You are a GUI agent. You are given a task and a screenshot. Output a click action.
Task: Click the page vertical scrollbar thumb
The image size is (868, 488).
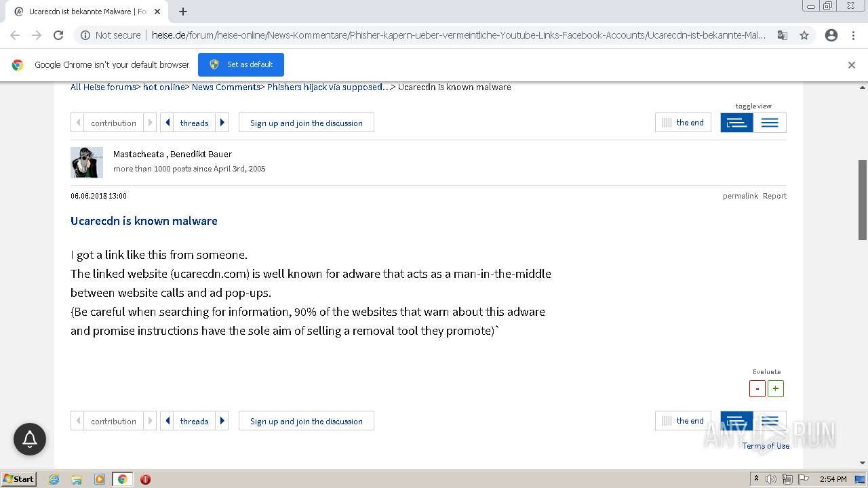(863, 199)
